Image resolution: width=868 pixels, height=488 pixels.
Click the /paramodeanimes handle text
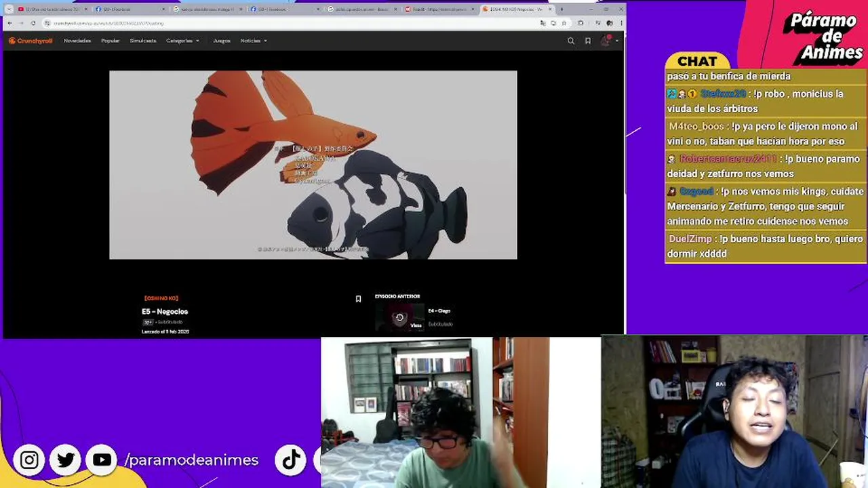(x=191, y=460)
